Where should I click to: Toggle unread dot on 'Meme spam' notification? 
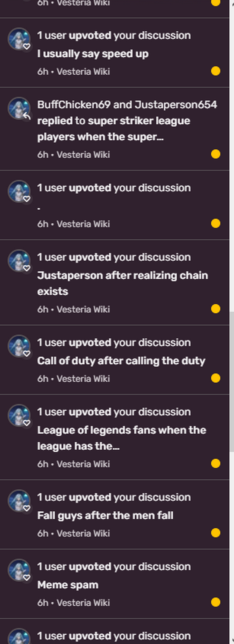tap(216, 602)
